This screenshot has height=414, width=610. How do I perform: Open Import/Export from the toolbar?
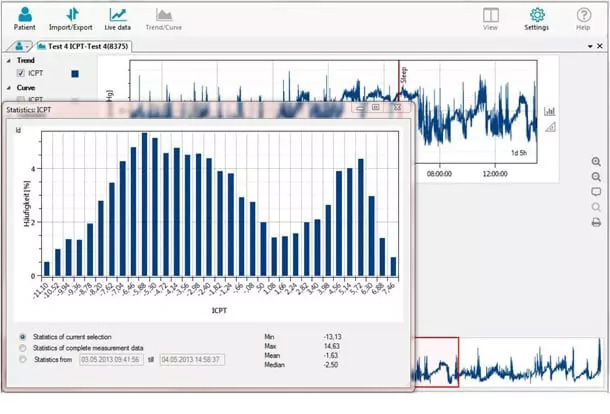click(71, 19)
